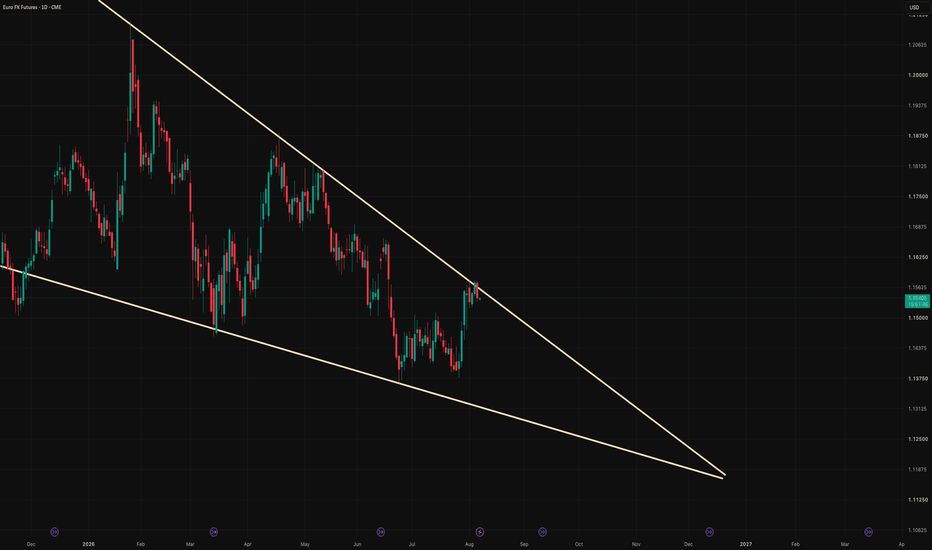Image resolution: width=932 pixels, height=550 pixels.
Task: Click the 1.18125 price level
Action: [917, 166]
